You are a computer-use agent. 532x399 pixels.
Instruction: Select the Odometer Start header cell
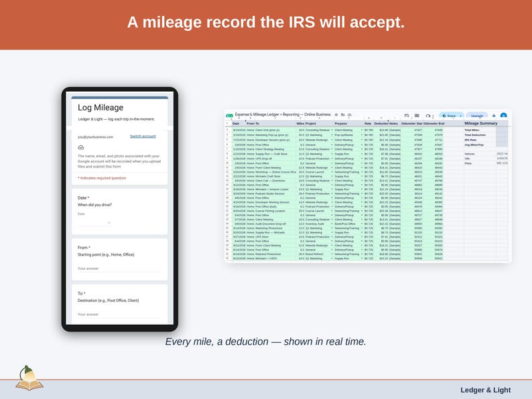click(411, 124)
